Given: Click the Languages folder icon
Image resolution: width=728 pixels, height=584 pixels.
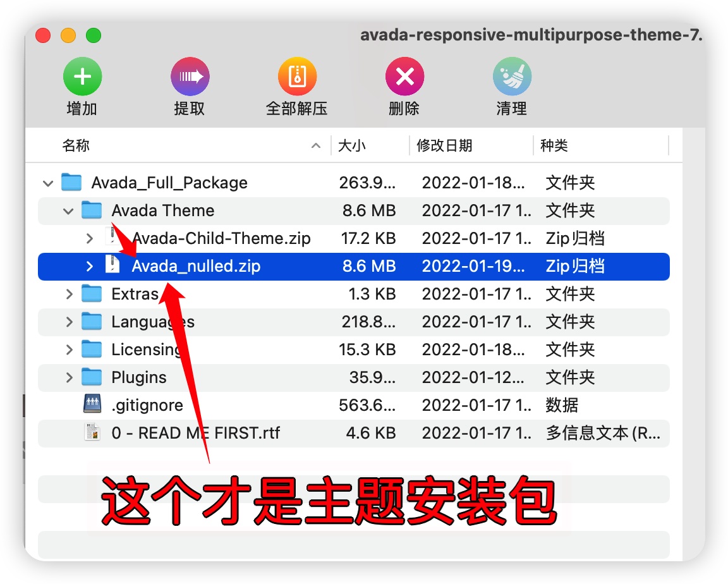Looking at the screenshot, I should 92,321.
